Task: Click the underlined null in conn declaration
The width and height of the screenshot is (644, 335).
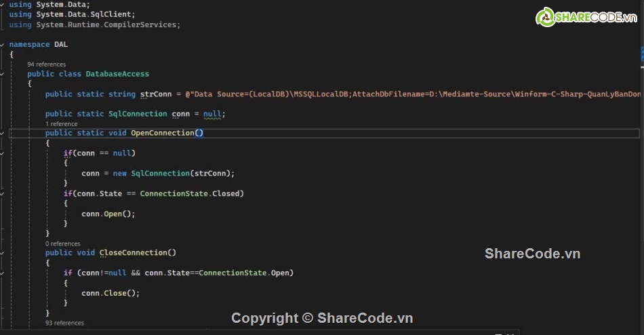Action: coord(212,114)
